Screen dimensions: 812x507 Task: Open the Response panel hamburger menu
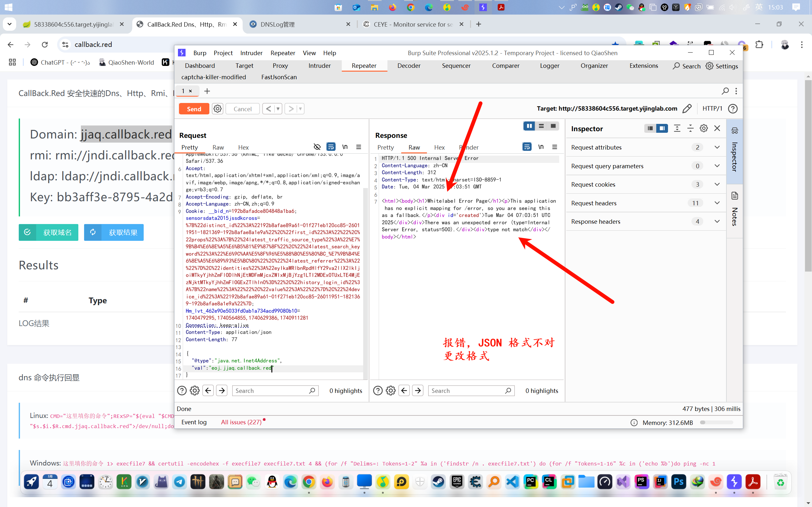(555, 147)
